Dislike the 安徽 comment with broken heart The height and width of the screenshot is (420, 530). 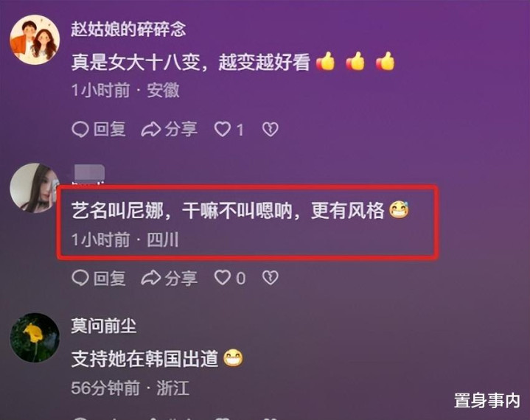click(x=271, y=130)
